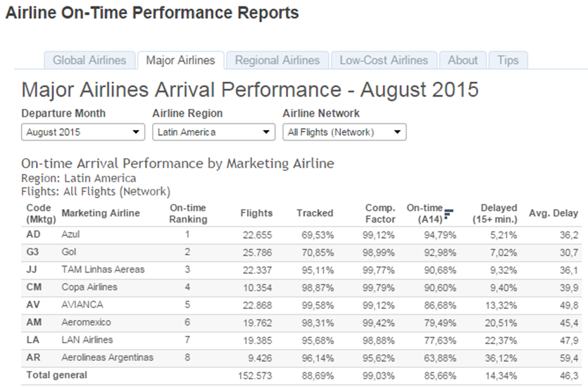Click TAM's tracked value 95,11%
Screen dimensions: 588x387
318,270
